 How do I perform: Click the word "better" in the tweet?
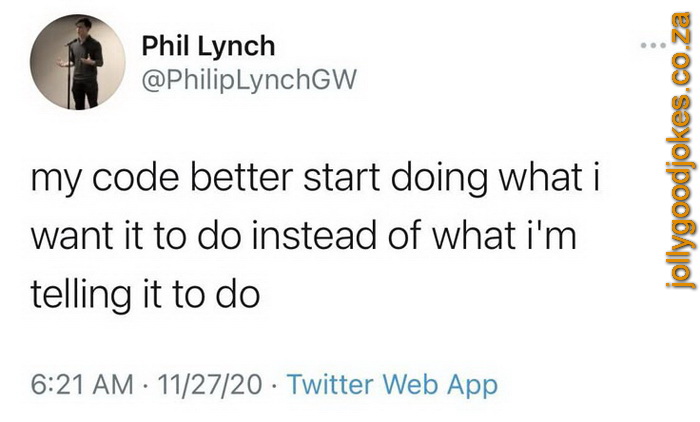point(241,177)
